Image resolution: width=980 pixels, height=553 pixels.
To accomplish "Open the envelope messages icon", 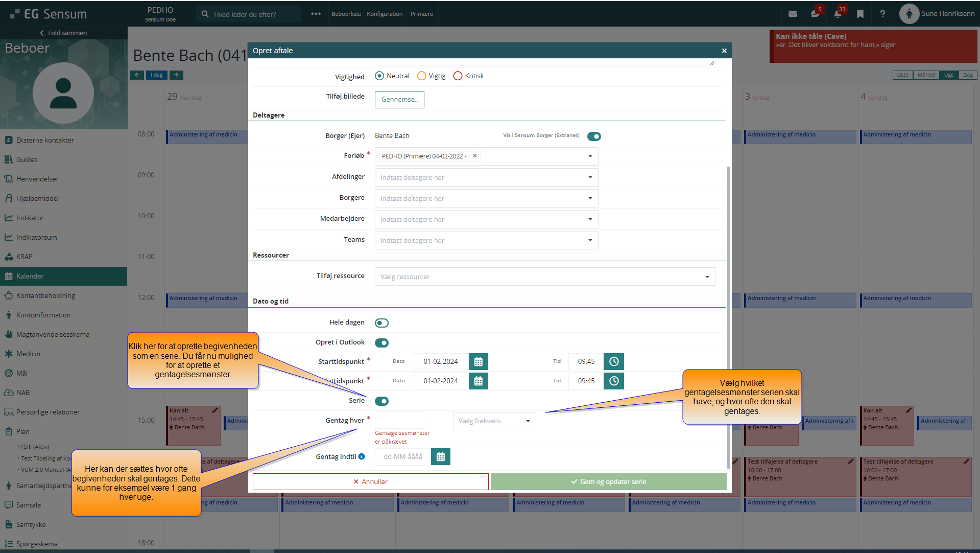I will (x=793, y=14).
